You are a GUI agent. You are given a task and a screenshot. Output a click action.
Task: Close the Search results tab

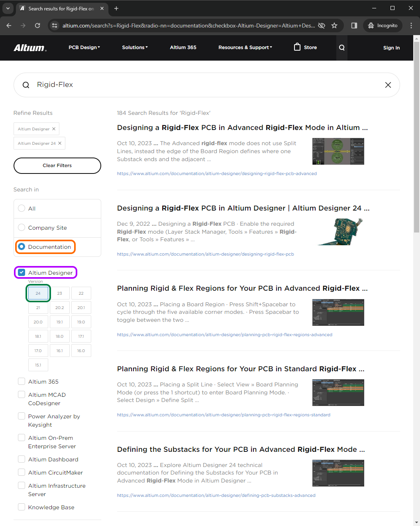(x=102, y=8)
